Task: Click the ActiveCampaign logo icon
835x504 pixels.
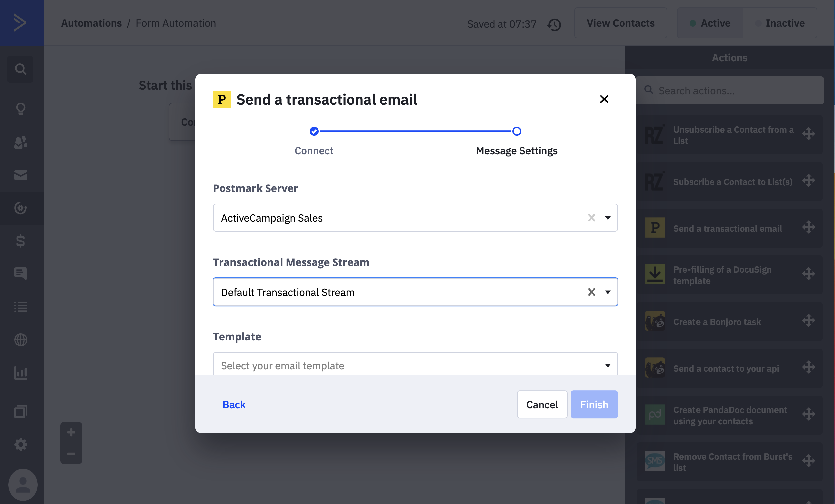Action: tap(20, 23)
